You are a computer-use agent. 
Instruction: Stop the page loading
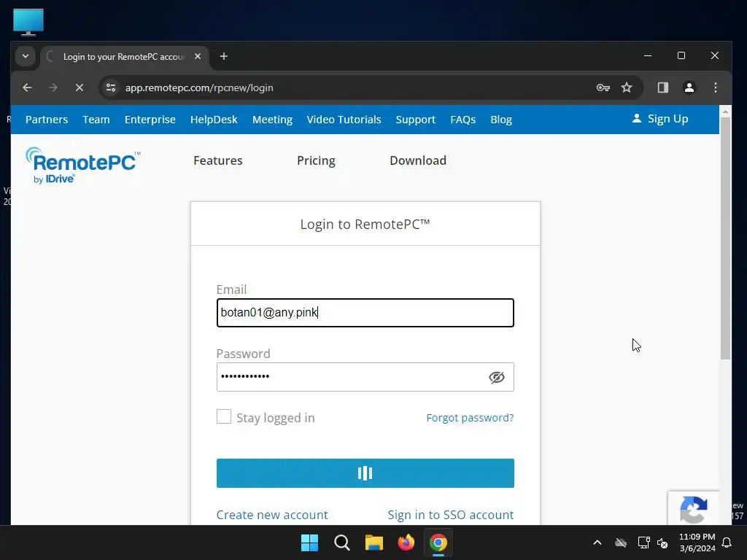pos(80,87)
